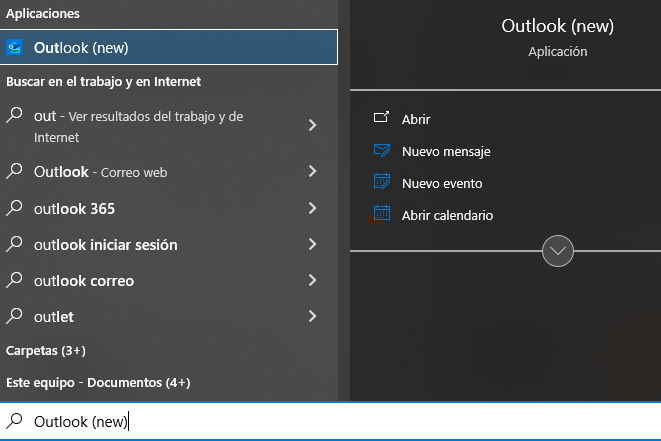This screenshot has width=661, height=441.
Task: Select the Abrir action
Action: coord(416,119)
